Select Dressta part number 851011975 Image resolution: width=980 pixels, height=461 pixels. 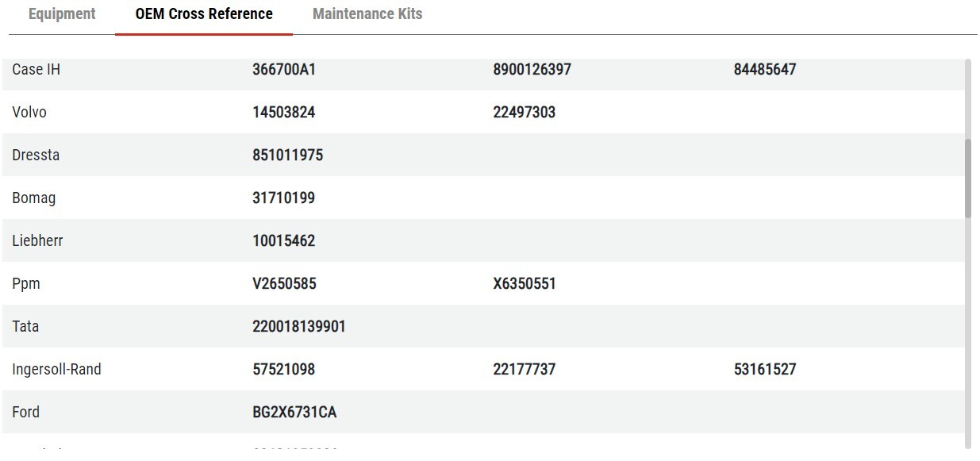[288, 156]
